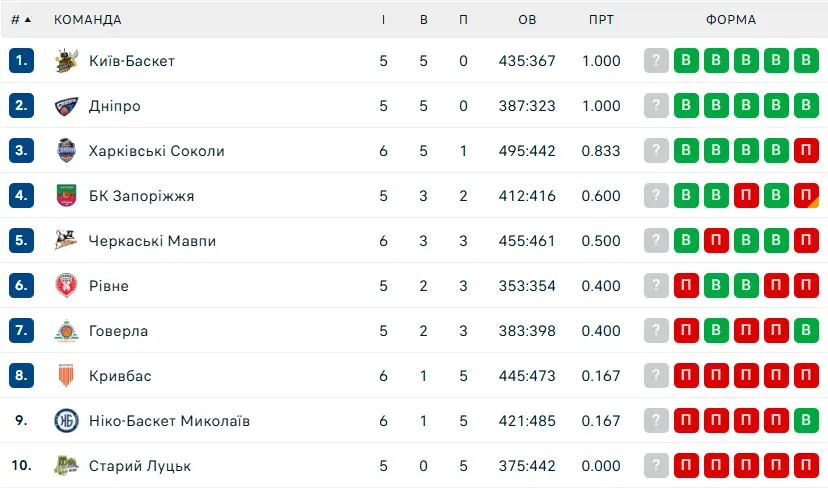This screenshot has height=490, width=828.
Task: Click the Старий Луцьк logo
Action: [67, 466]
